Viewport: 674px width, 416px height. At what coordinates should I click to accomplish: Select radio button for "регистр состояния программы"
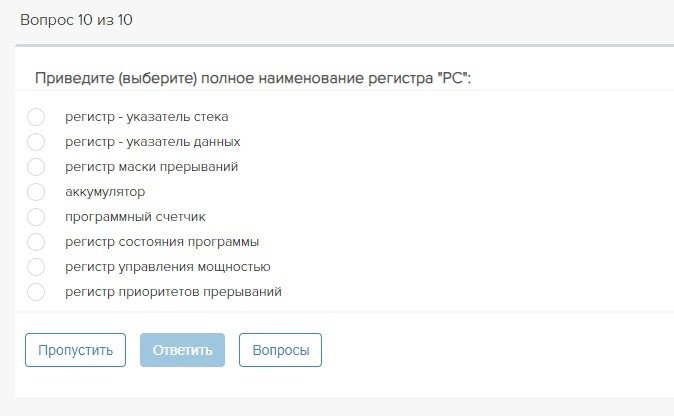point(36,242)
